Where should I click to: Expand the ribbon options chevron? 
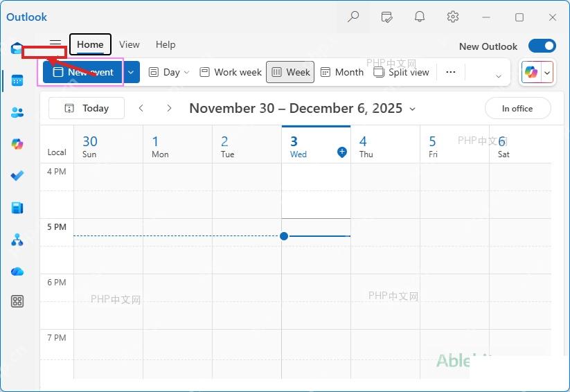[x=499, y=76]
